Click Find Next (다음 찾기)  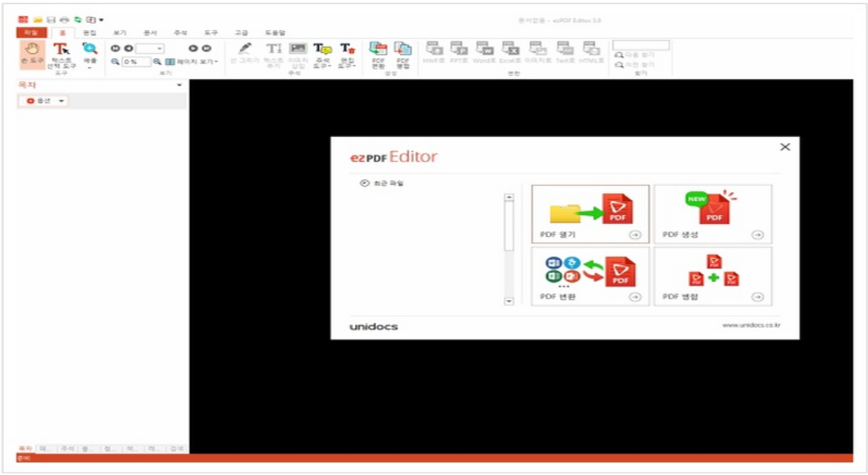pos(635,55)
